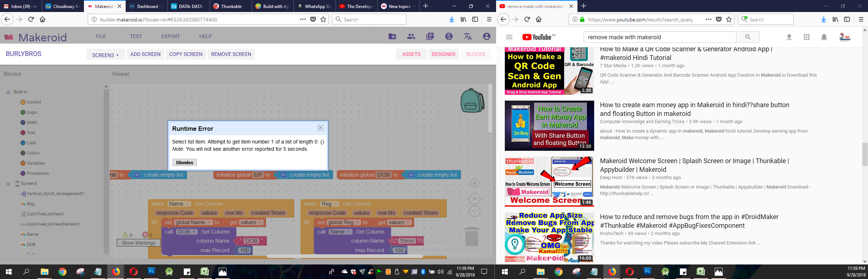This screenshot has height=279, width=868.
Task: Collapse the Screen3 component tree
Action: [x=8, y=184]
